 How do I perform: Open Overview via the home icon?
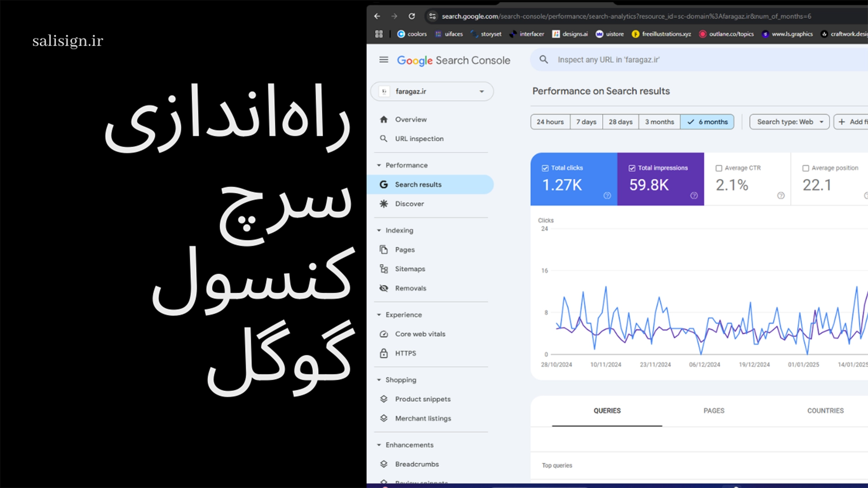(384, 119)
